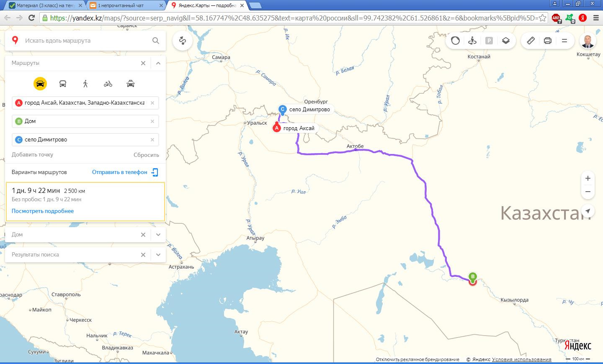Click Сбросить to reset route
Screen dimensions: 603x364
point(146,155)
